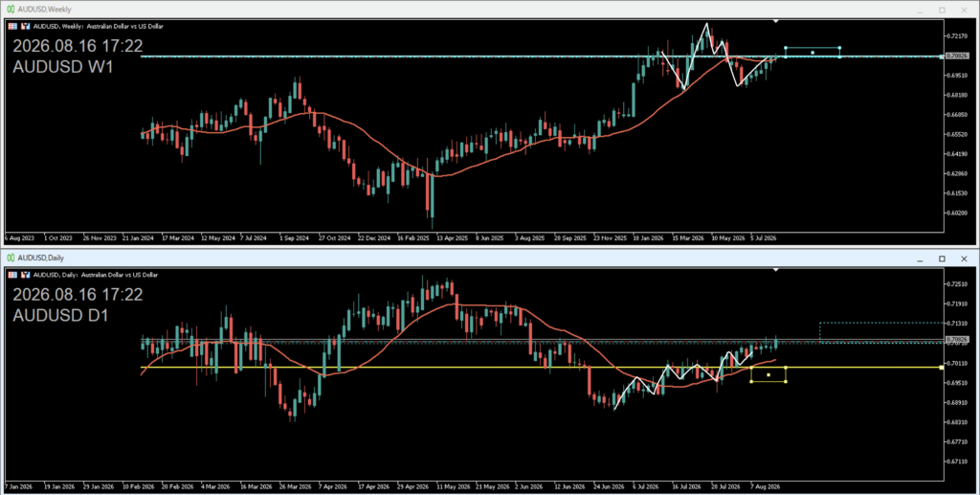The height and width of the screenshot is (495, 980).
Task: Click the 0.72170 price scale value in Weekly chart
Action: pos(957,35)
